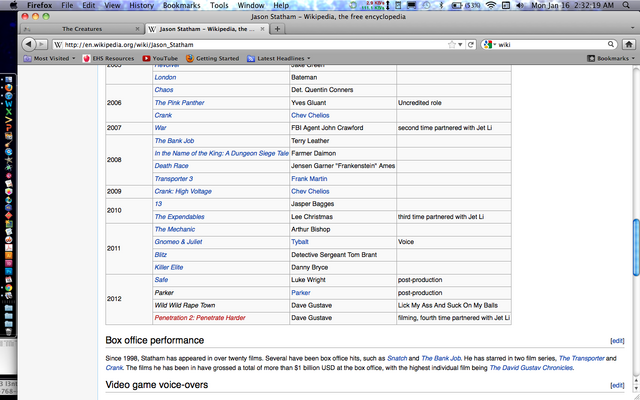Close the Jason Statham Wikipedia tab
Screen dimensions: 640x400
click(262, 29)
